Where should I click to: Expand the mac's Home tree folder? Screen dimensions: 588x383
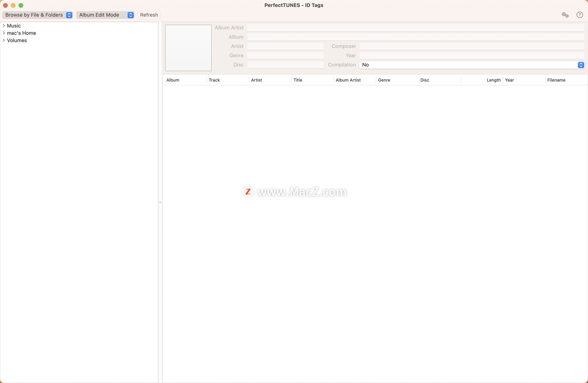[4, 33]
